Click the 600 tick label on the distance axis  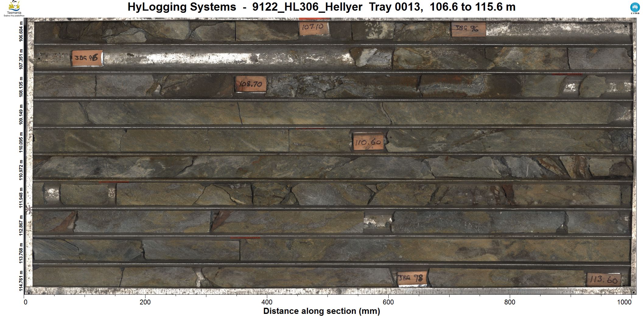[388, 302]
